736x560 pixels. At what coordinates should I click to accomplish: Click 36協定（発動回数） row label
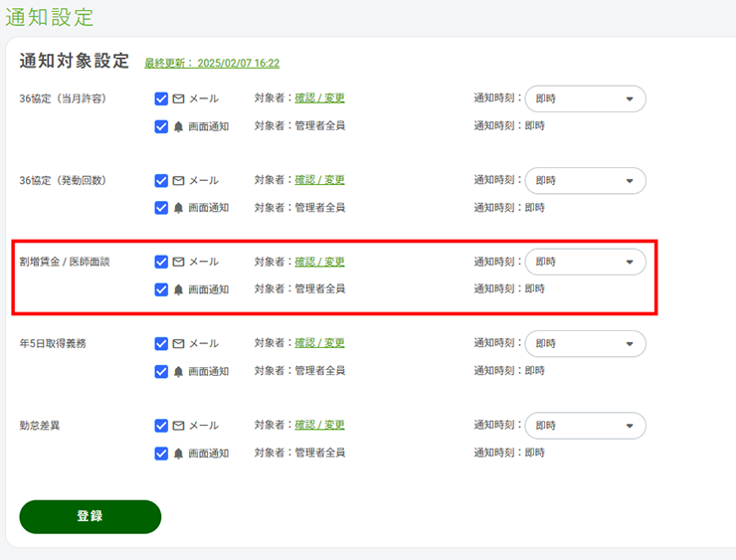coord(63,181)
